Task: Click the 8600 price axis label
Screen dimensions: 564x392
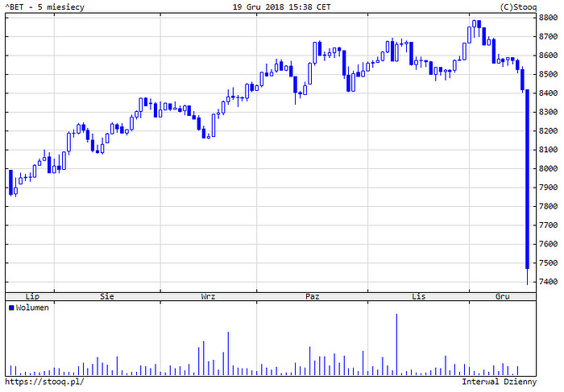Action: [x=548, y=56]
